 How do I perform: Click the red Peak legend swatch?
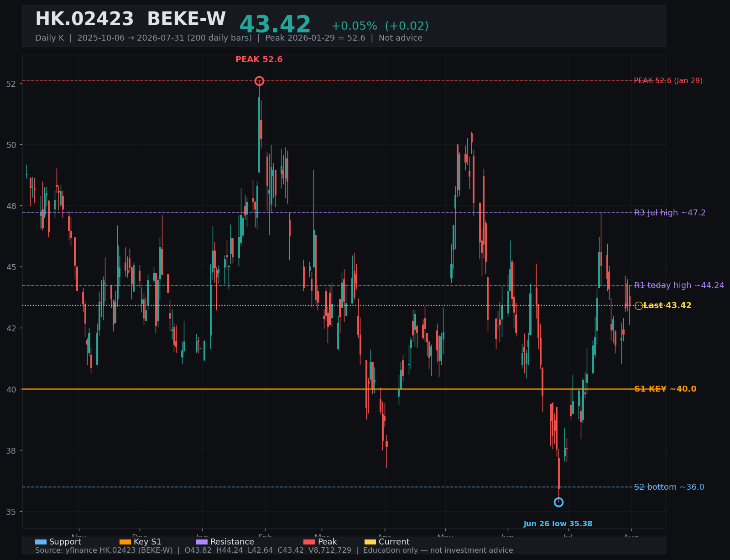309,542
